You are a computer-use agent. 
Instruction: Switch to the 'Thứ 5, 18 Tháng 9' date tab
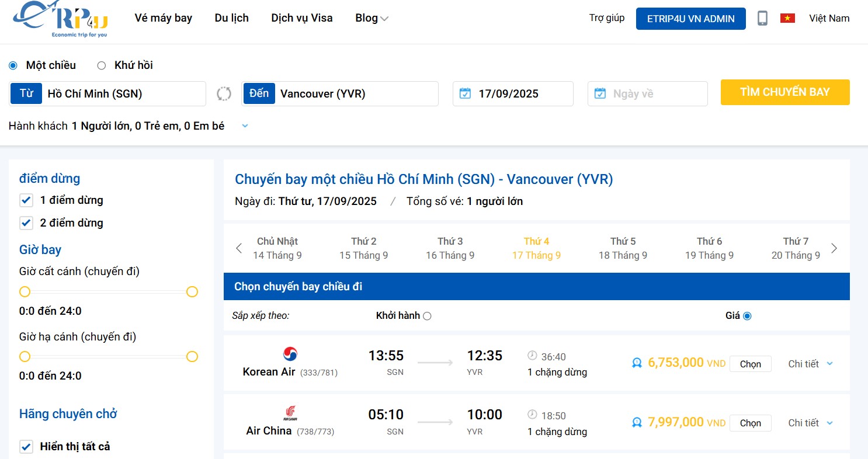[622, 248]
